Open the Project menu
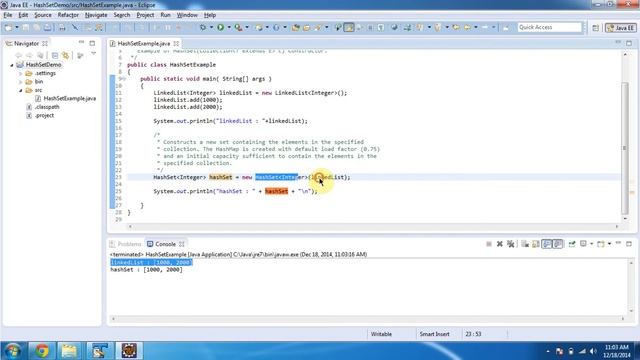This screenshot has width=640, height=360. (x=145, y=15)
